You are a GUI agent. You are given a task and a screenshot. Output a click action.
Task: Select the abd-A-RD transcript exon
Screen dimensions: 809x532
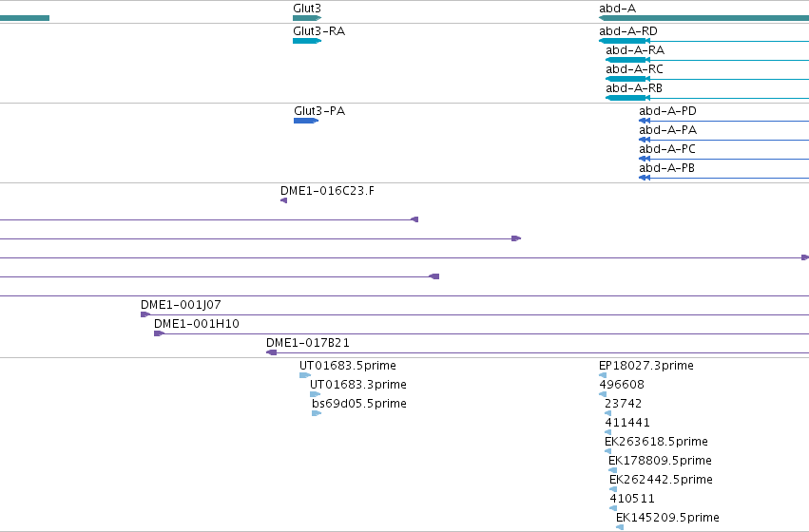(623, 41)
